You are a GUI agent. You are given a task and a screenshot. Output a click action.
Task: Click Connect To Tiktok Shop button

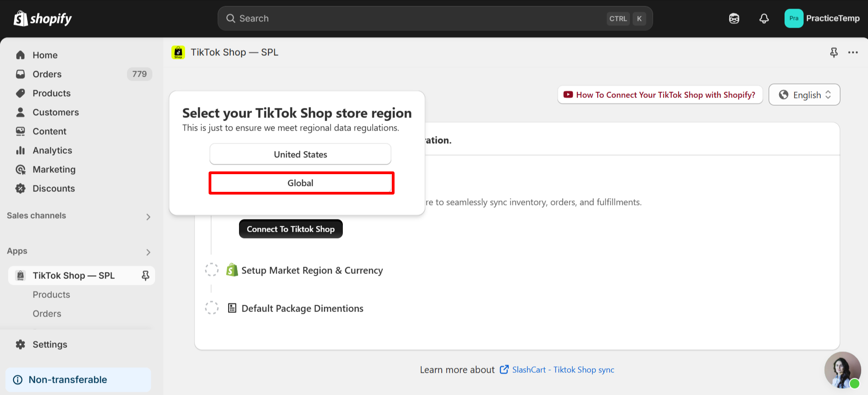(x=291, y=229)
